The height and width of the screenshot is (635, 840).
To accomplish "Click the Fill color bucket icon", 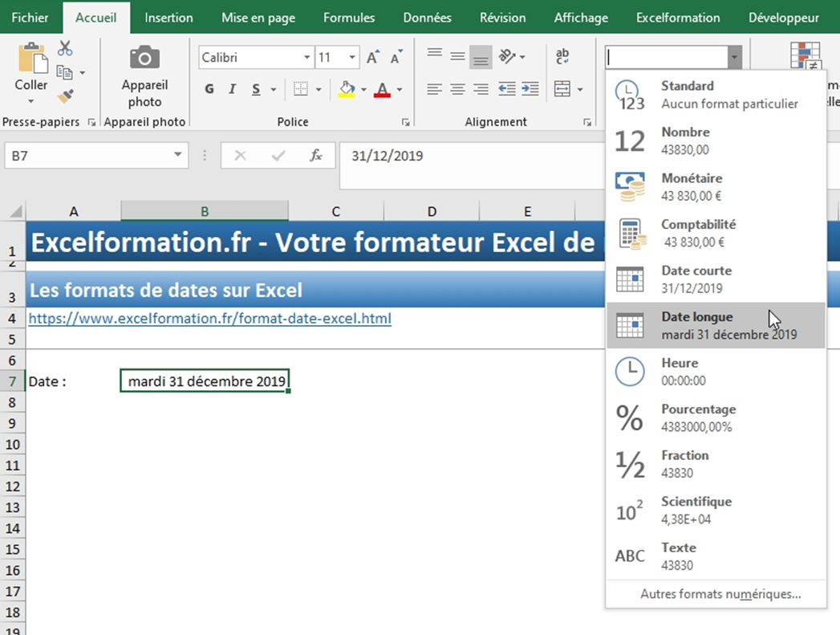I will (x=347, y=89).
